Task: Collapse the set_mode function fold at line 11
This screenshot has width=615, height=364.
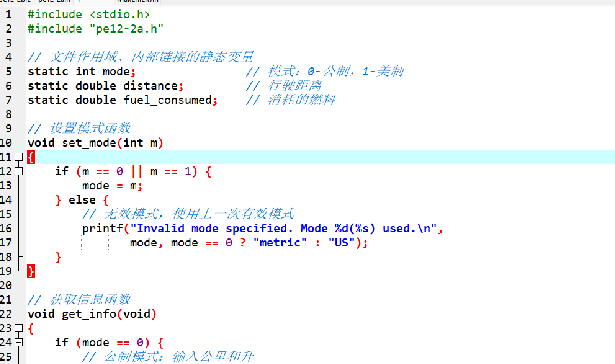Action: point(19,157)
